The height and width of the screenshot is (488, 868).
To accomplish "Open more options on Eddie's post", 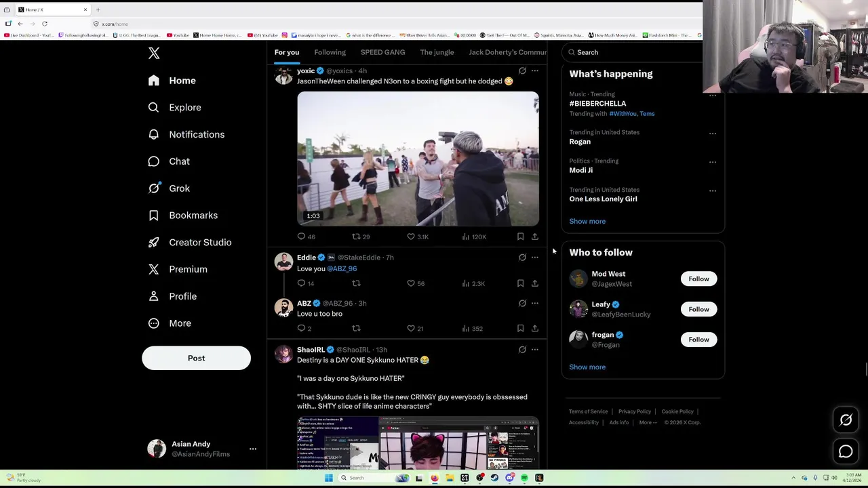I will 534,258.
